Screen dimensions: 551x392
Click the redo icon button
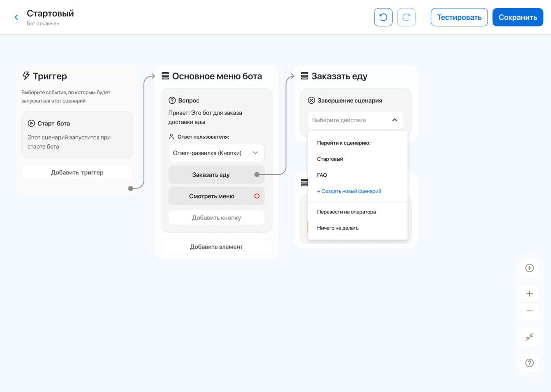pyautogui.click(x=406, y=17)
